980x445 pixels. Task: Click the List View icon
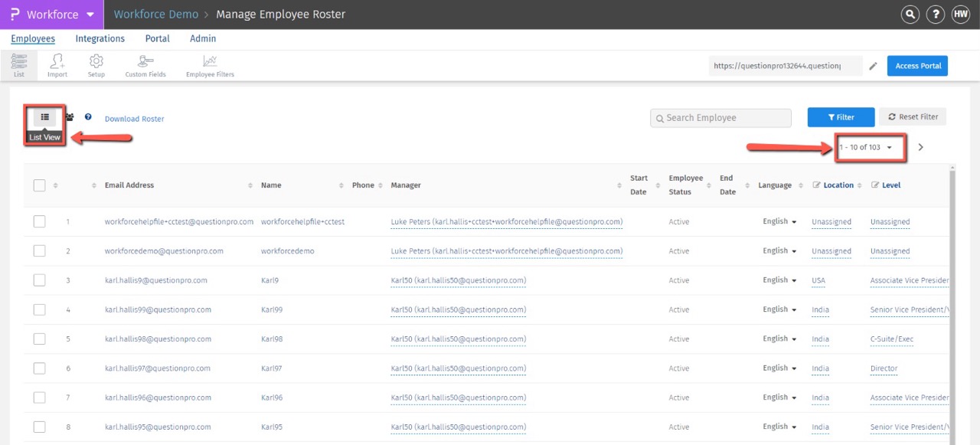(44, 117)
